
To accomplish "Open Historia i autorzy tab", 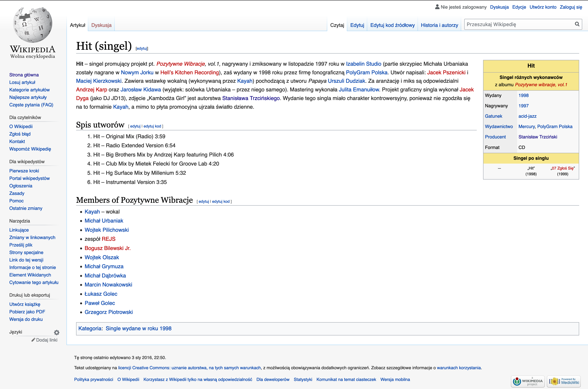I will point(439,25).
